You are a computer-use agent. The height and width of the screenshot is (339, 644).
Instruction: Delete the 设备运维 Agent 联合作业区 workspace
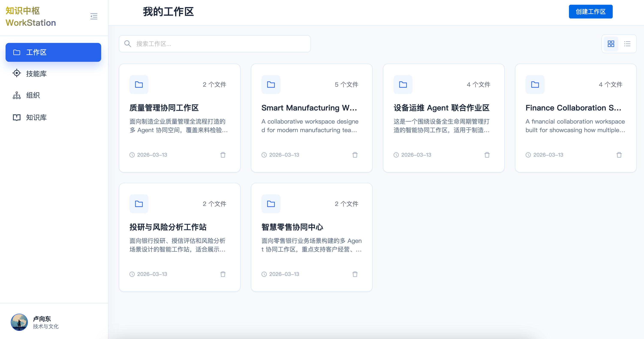point(487,155)
